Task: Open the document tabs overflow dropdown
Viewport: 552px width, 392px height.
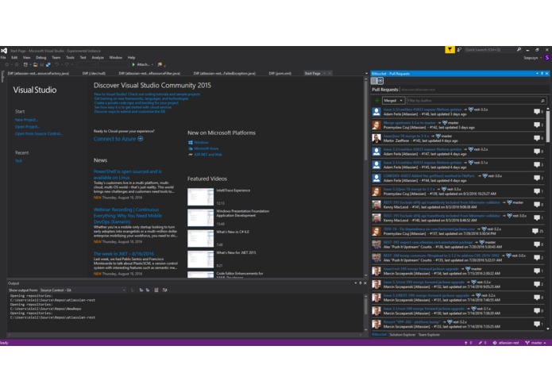Action: pos(366,74)
